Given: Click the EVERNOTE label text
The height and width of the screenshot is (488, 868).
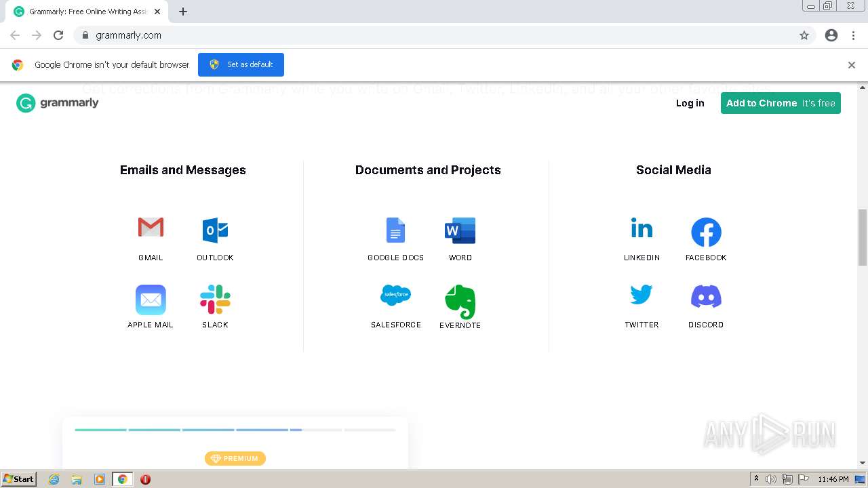Looking at the screenshot, I should (460, 325).
